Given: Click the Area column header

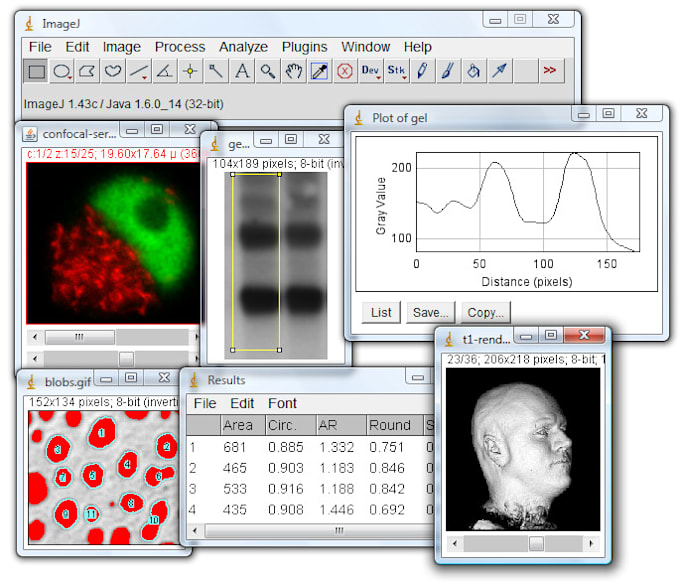Looking at the screenshot, I should (x=242, y=425).
